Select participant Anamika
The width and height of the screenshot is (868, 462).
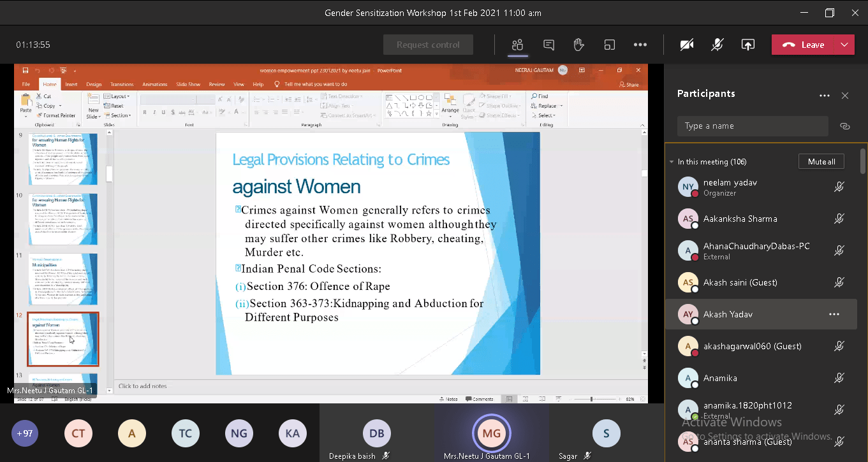tap(761, 378)
